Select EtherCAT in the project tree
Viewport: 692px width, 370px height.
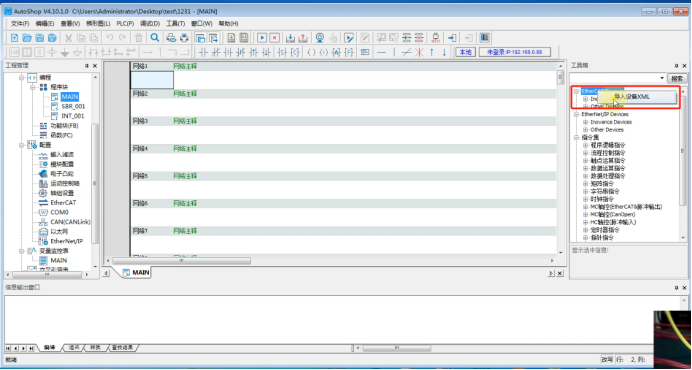(x=63, y=203)
